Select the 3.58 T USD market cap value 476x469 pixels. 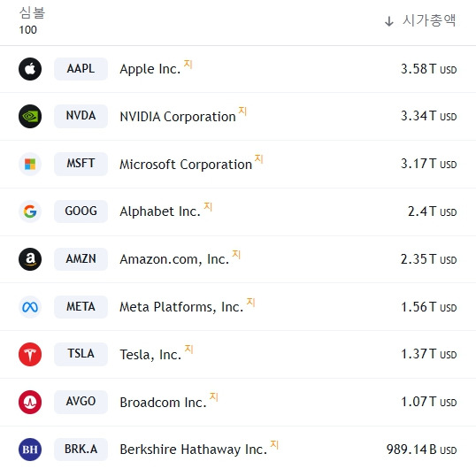tap(428, 69)
